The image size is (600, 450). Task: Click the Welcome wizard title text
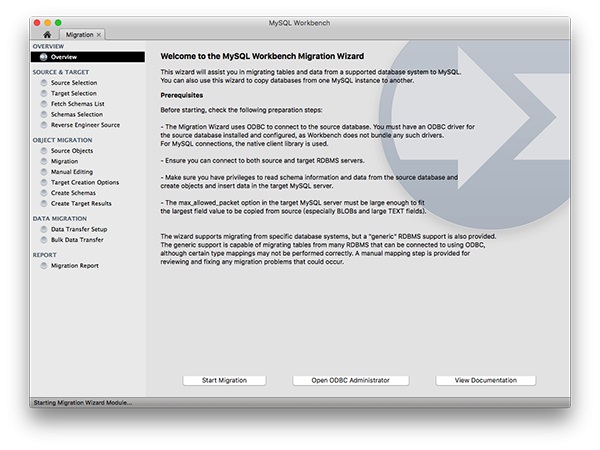pos(262,56)
